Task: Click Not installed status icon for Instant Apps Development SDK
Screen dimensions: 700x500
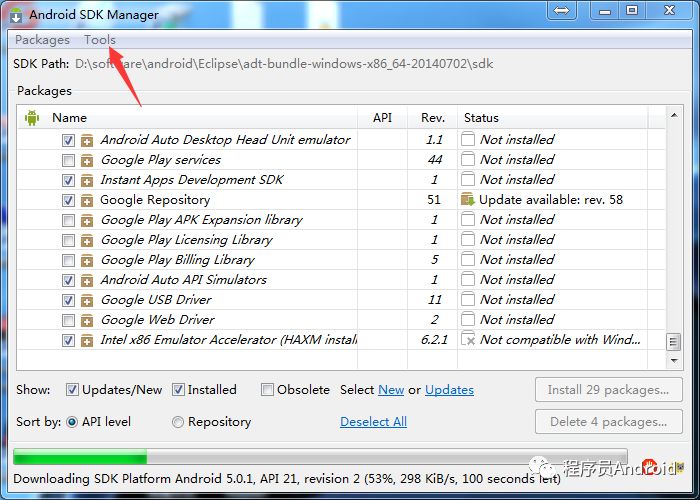Action: click(467, 179)
